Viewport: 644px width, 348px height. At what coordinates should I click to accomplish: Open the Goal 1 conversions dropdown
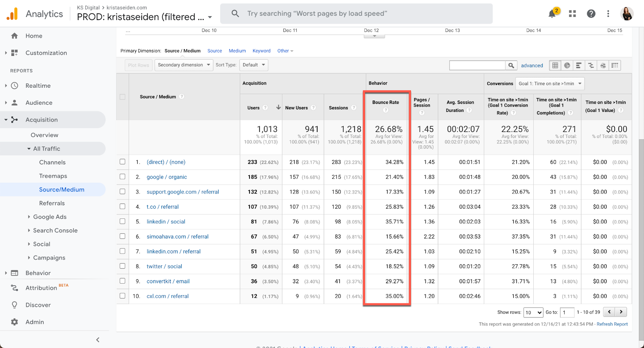tap(550, 84)
